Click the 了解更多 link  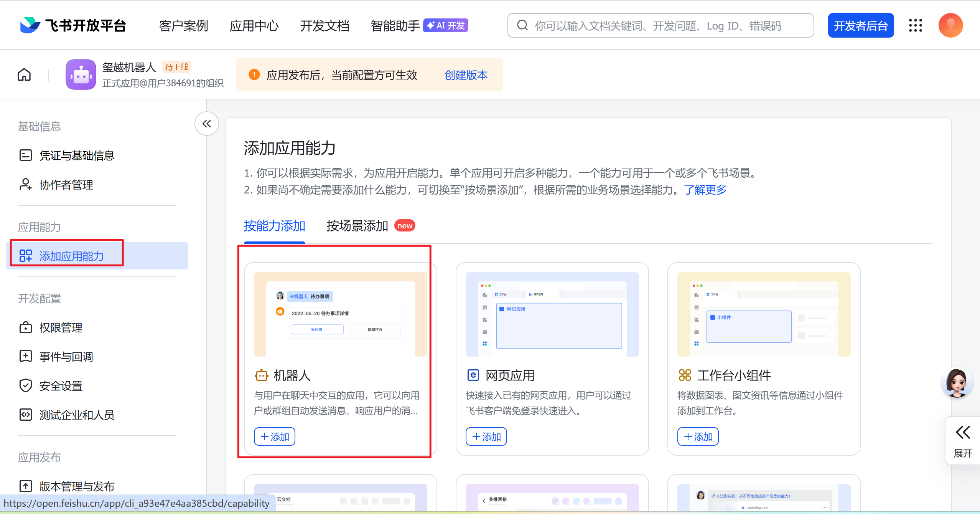705,190
